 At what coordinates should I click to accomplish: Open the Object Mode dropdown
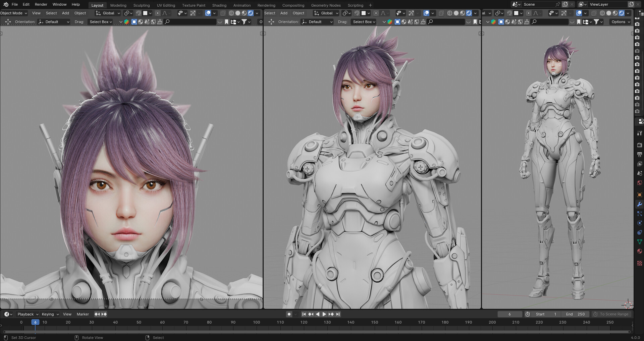click(x=13, y=13)
